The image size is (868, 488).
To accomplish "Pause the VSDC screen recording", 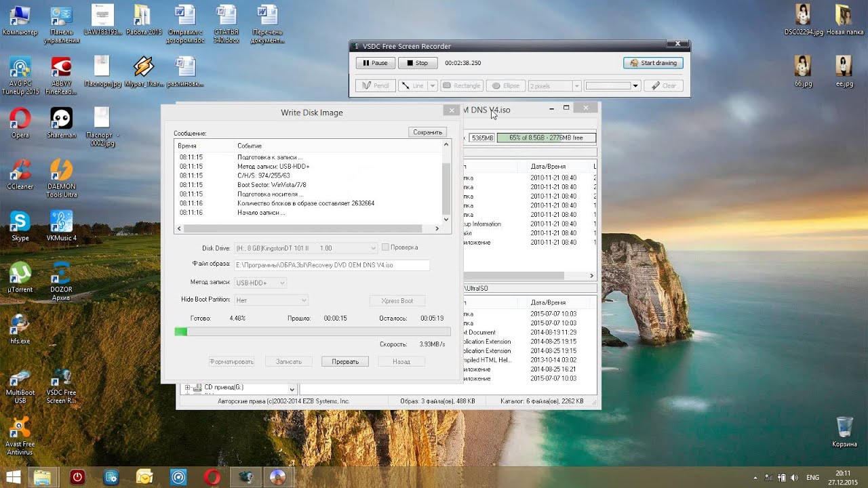I will [375, 63].
